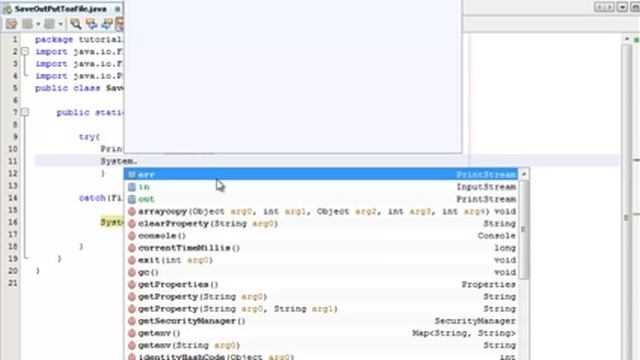Choose gc() suggestion
Image resolution: width=640 pixels, height=360 pixels.
click(x=321, y=272)
